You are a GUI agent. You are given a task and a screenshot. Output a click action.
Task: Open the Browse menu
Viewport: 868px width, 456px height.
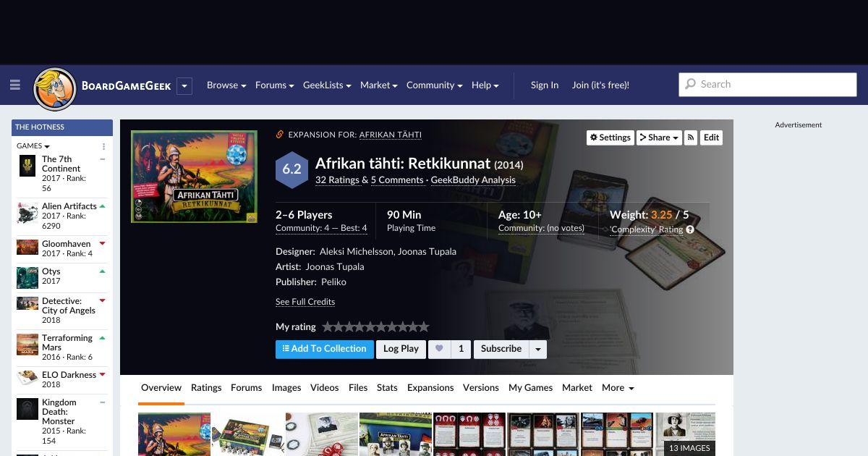click(226, 85)
